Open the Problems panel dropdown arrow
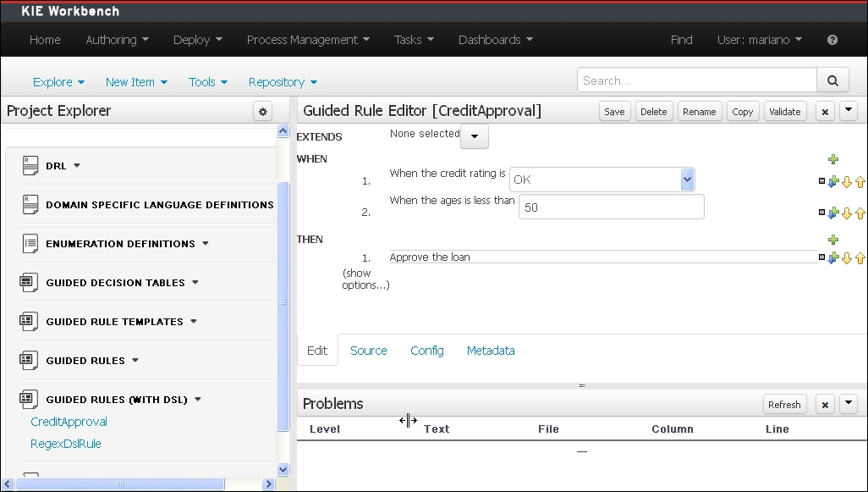 [x=848, y=404]
